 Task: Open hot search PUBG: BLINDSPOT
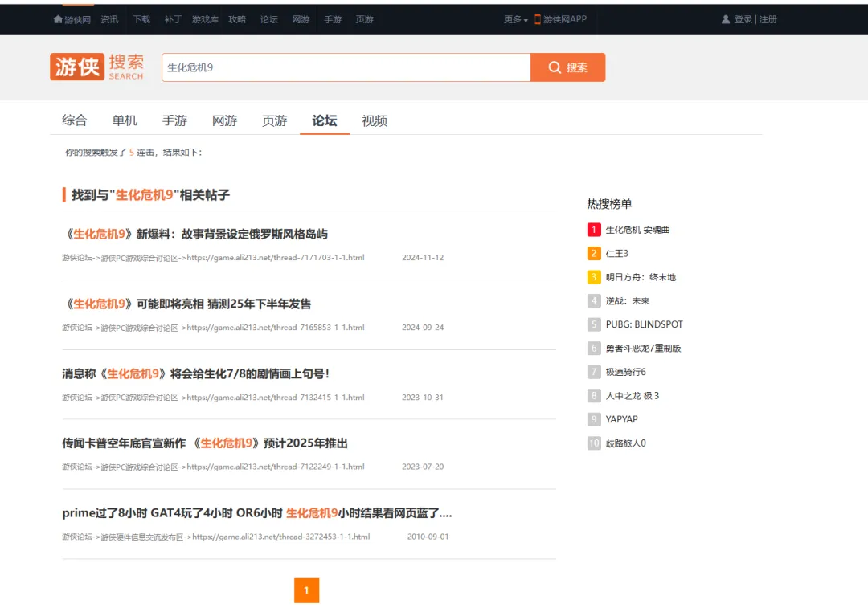pos(645,324)
